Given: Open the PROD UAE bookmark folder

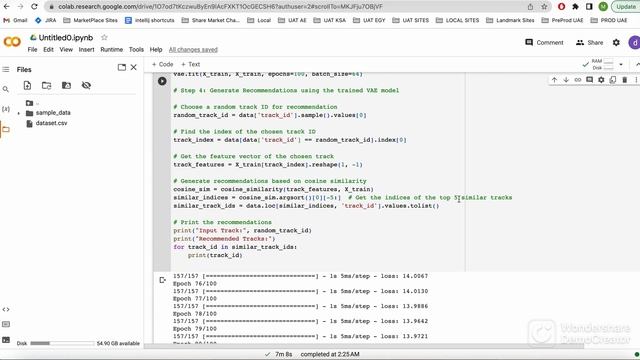Looking at the screenshot, I should pos(609,20).
